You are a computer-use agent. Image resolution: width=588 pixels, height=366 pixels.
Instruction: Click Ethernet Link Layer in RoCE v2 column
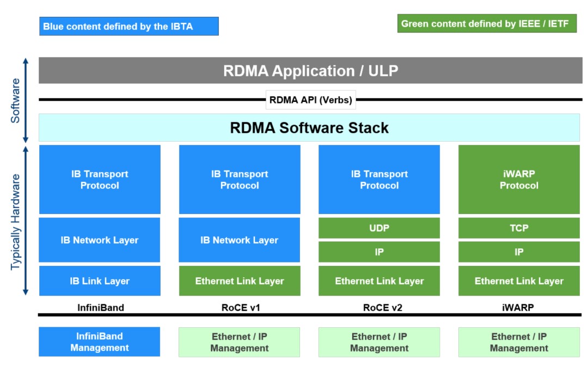click(x=379, y=281)
